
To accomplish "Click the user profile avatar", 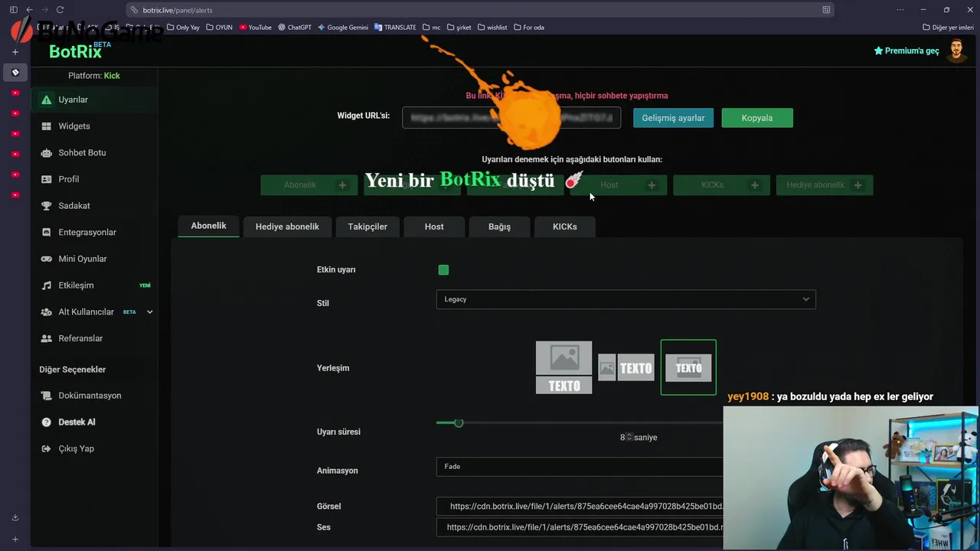I will click(x=955, y=51).
